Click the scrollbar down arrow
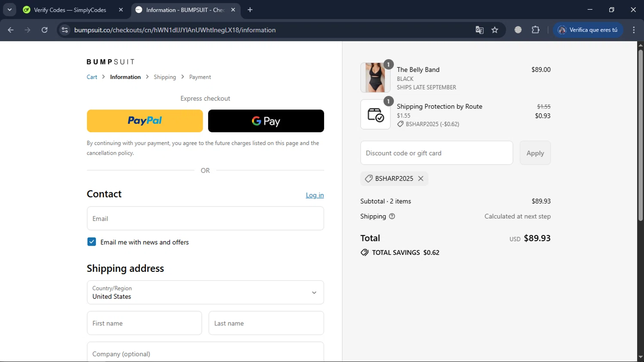 [x=640, y=357]
